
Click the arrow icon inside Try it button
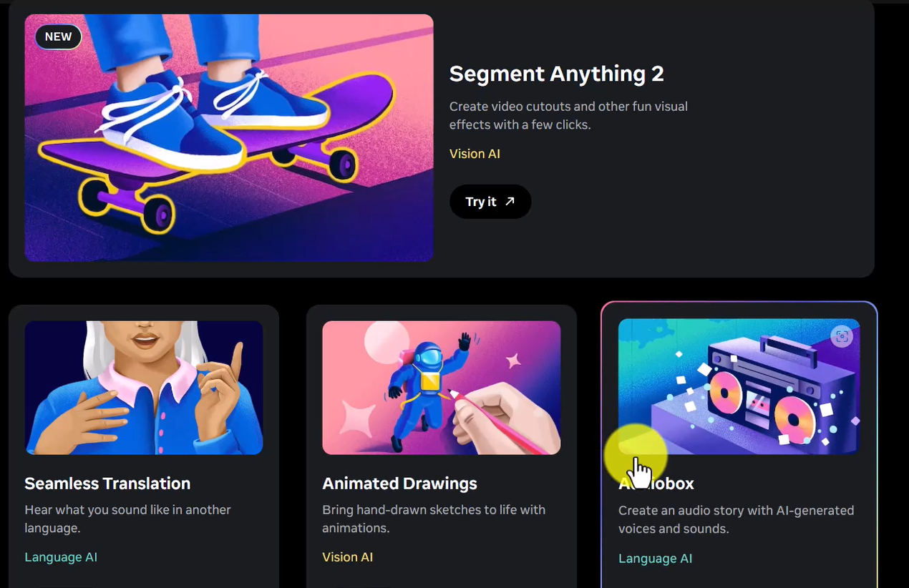pos(510,202)
